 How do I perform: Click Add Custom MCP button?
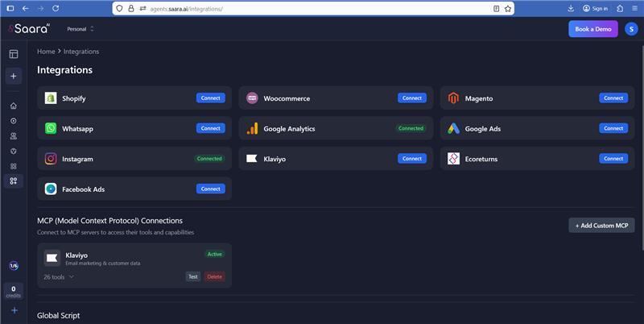point(601,226)
